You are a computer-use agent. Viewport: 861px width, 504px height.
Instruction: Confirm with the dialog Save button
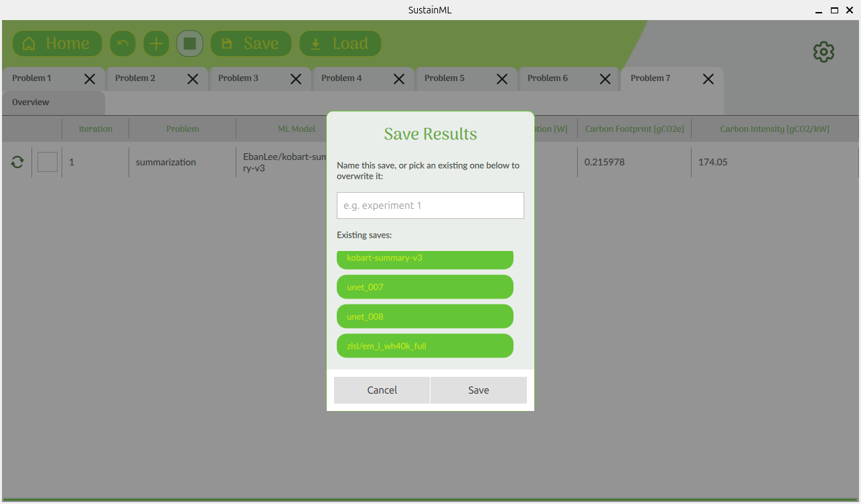pyautogui.click(x=479, y=390)
